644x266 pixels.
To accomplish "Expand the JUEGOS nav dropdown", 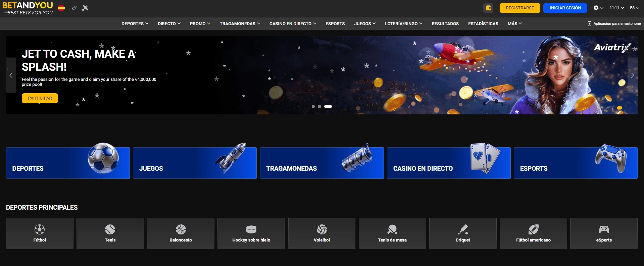I will tap(365, 24).
